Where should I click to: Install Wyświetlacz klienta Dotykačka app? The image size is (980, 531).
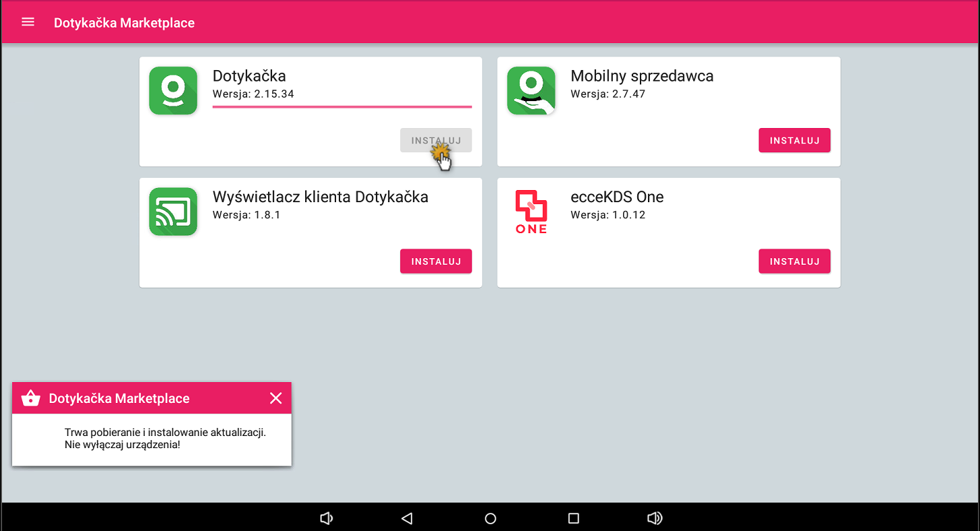(x=436, y=261)
